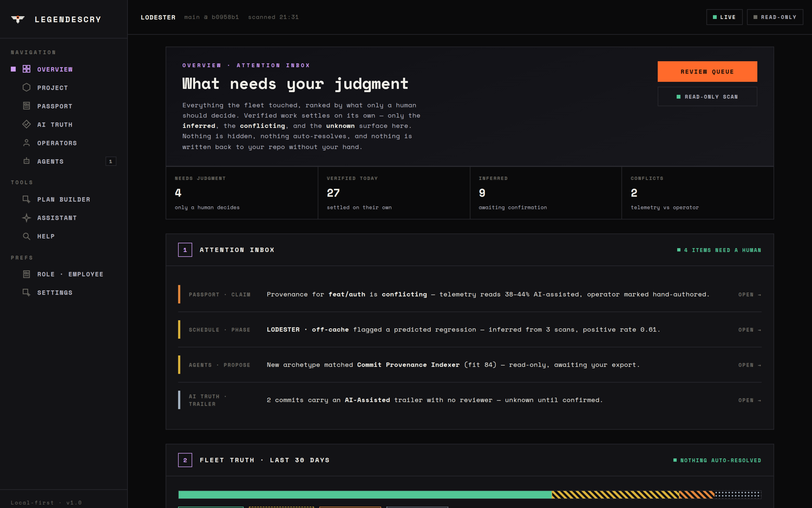812x508 pixels.
Task: Open the Agents label in the sidebar
Action: click(x=50, y=161)
